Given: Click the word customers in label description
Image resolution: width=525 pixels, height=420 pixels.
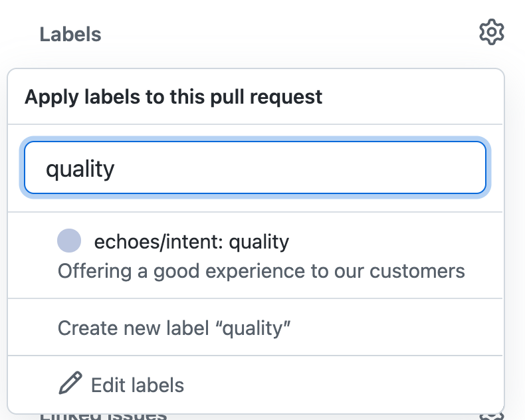Looking at the screenshot, I should tap(417, 270).
